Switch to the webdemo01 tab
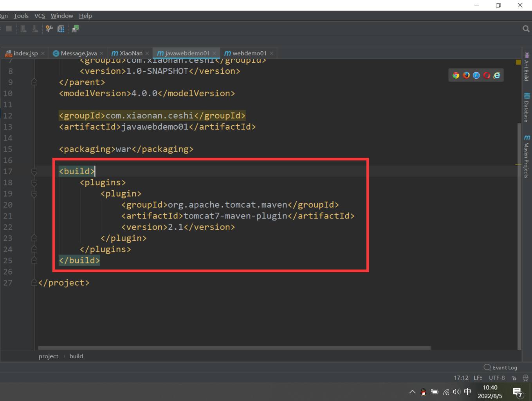 pyautogui.click(x=249, y=53)
